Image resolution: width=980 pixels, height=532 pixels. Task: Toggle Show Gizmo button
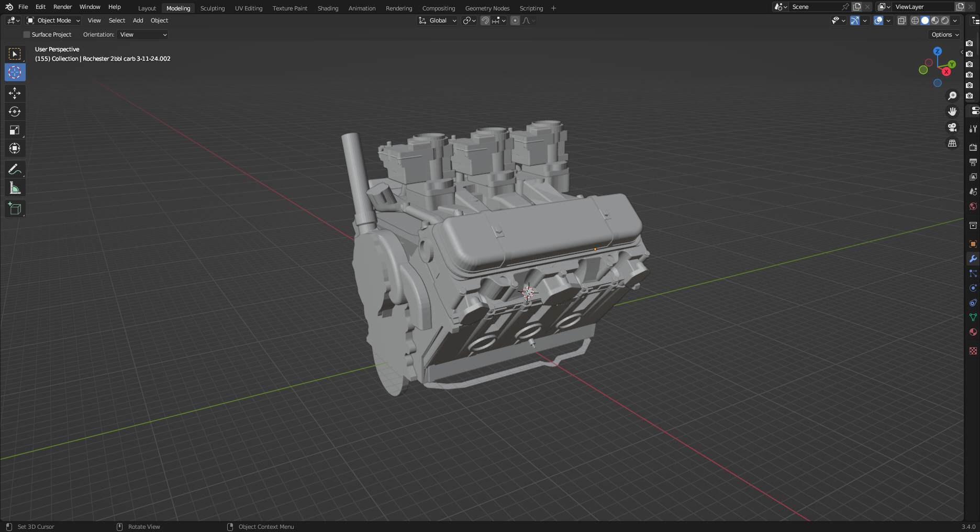click(855, 20)
